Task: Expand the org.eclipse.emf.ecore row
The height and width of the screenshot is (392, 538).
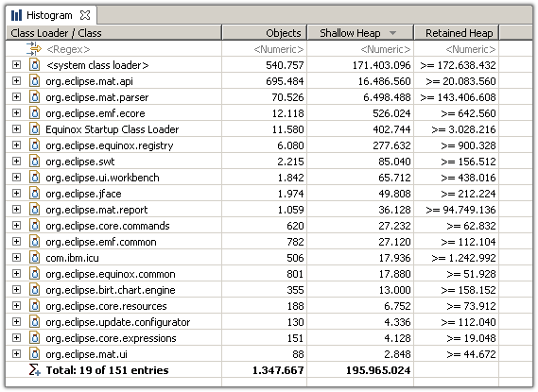Action: [x=16, y=113]
